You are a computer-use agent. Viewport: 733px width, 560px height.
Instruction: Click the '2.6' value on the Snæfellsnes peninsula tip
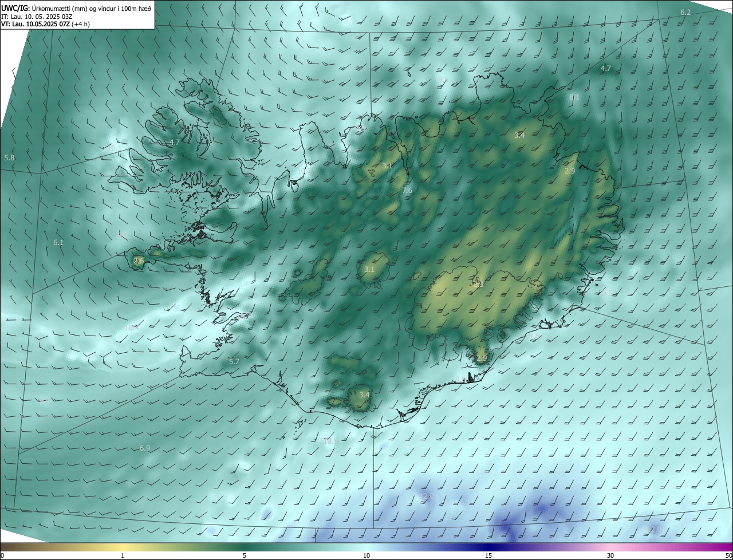point(139,261)
